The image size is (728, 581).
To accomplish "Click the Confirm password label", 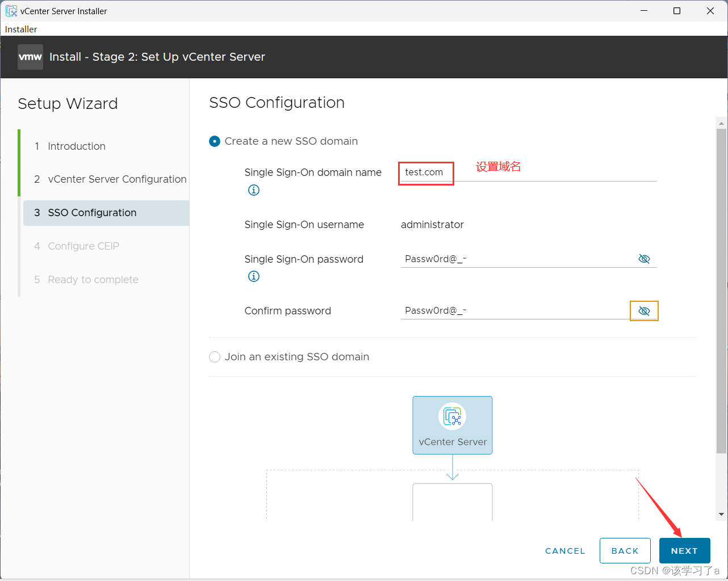I will (287, 311).
